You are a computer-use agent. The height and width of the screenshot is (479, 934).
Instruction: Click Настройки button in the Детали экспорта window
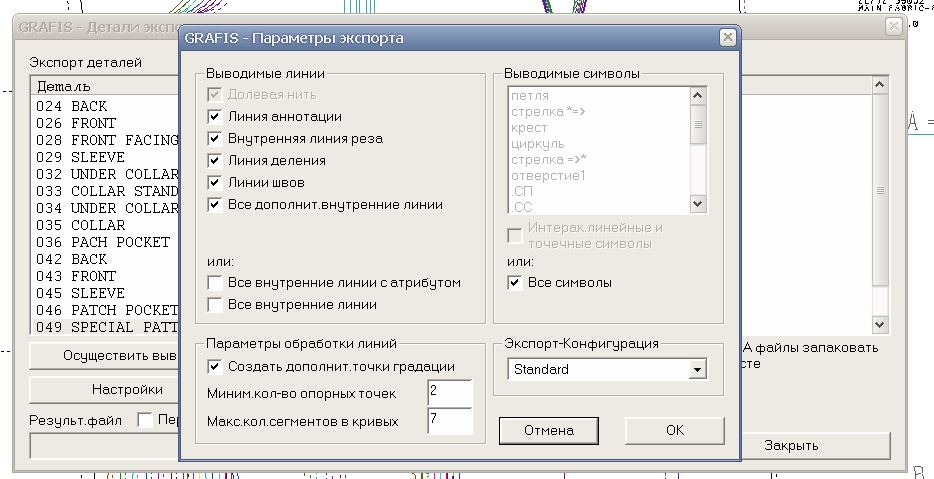104,390
